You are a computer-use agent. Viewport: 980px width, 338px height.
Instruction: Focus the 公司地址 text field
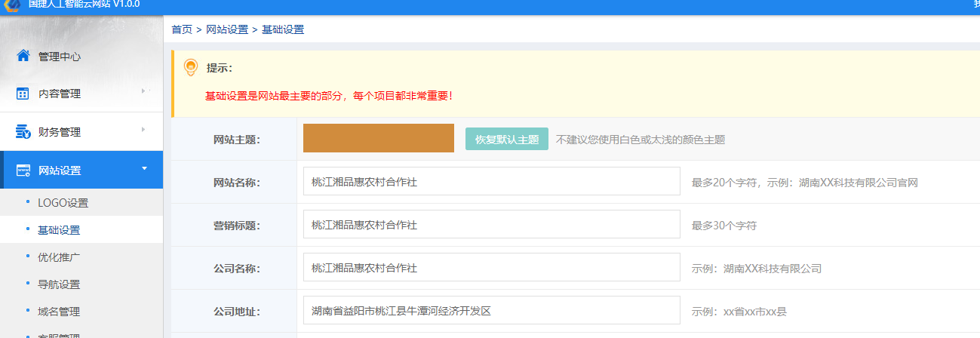[491, 311]
